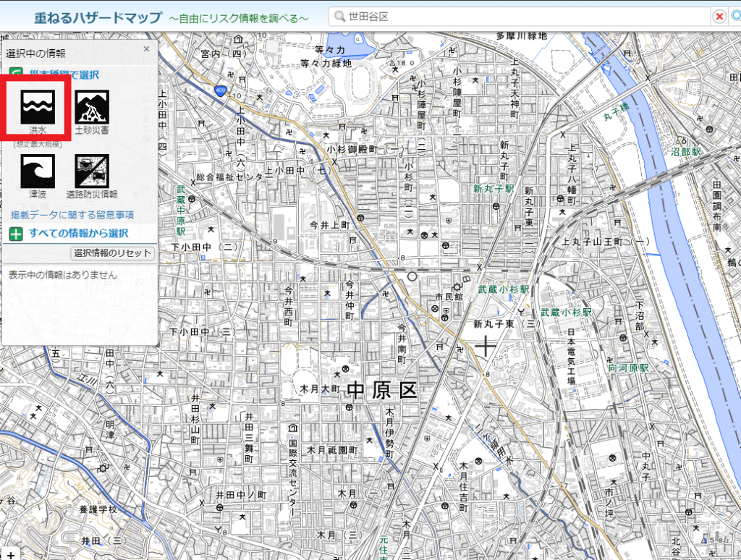Viewport: 741px width, 560px height.
Task: Collapse the 災害種別で選択 section
Action: [64, 74]
